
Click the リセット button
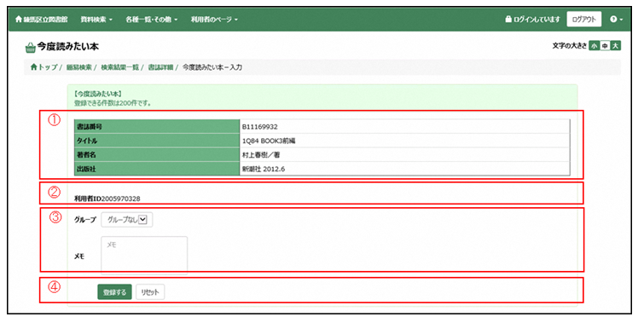click(150, 292)
